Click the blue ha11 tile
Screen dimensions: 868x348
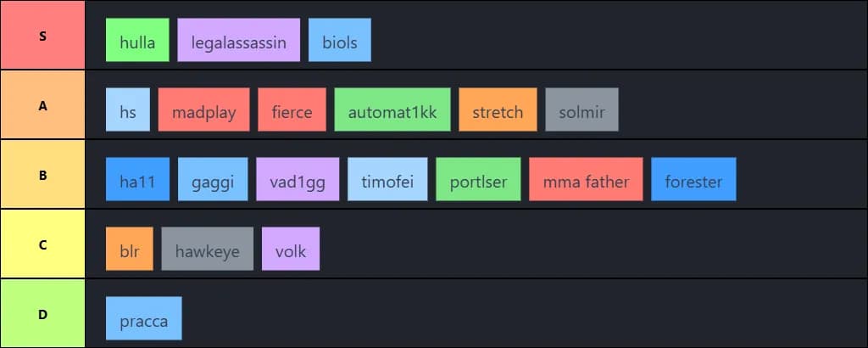pyautogui.click(x=137, y=180)
